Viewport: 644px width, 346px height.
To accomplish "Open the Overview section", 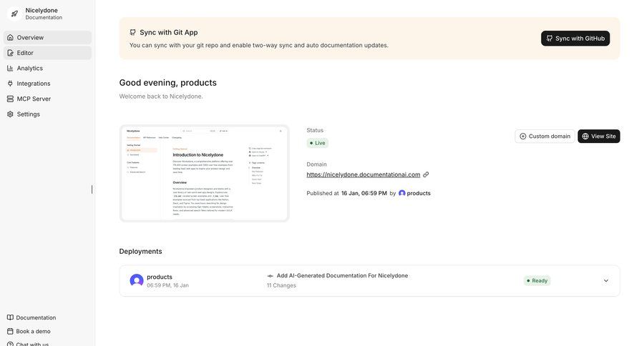I will point(30,37).
